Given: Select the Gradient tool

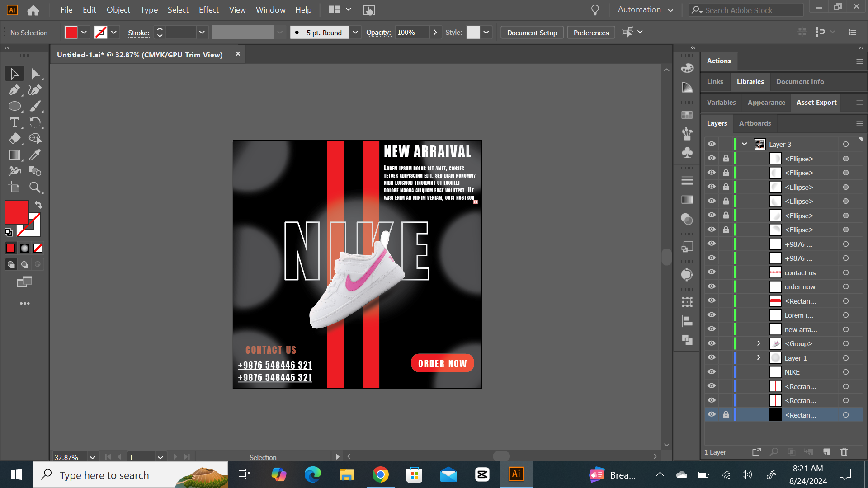Looking at the screenshot, I should pos(14,155).
